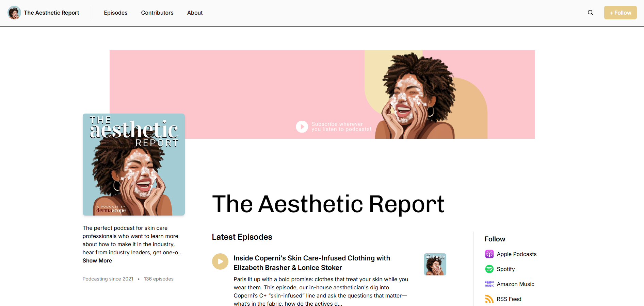The width and height of the screenshot is (644, 306).
Task: Open the Episodes page
Action: 116,13
